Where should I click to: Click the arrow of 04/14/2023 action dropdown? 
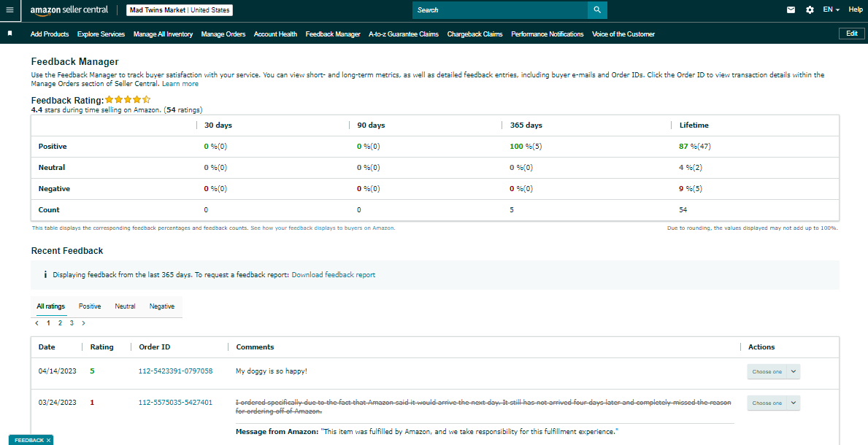[x=794, y=371]
